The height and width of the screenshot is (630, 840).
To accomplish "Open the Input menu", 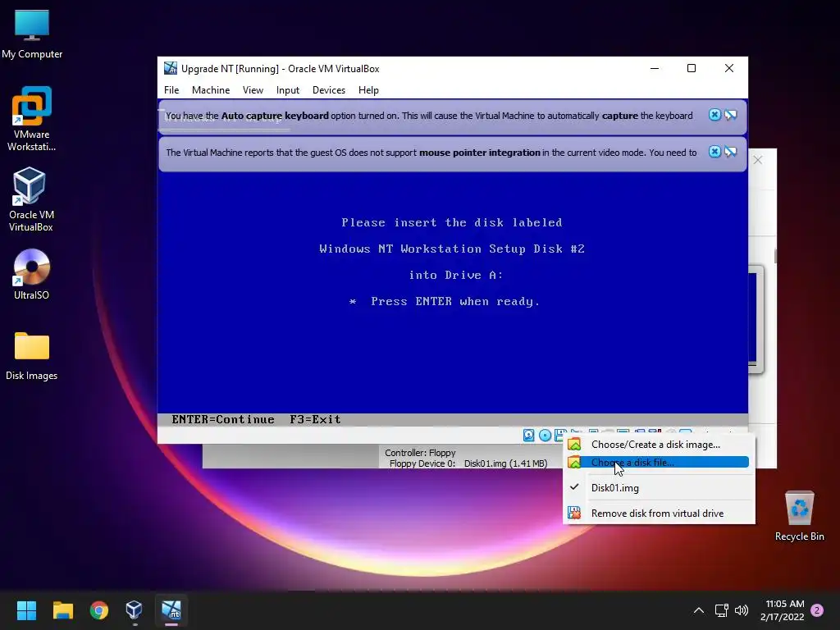I will (288, 90).
